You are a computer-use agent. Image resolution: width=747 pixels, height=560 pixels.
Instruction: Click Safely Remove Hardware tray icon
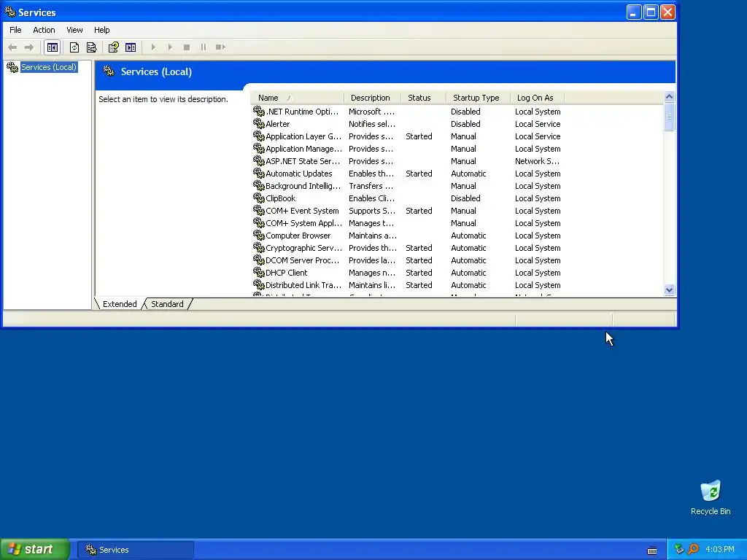coord(679,549)
